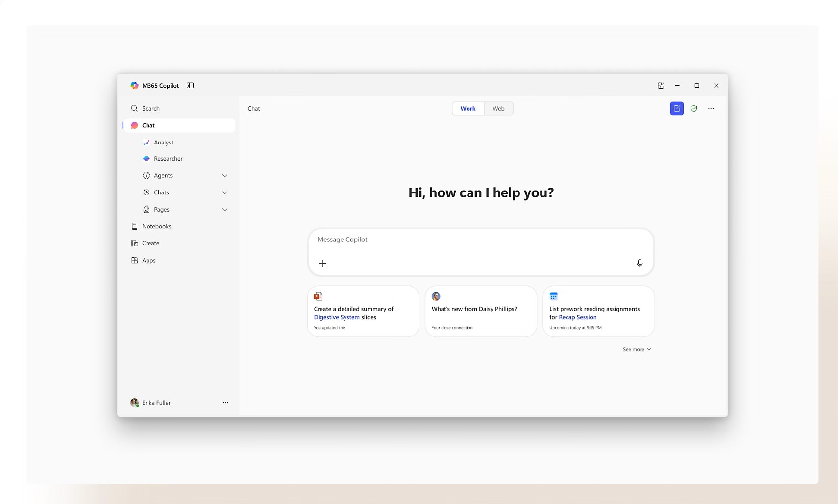838x504 pixels.
Task: Open the Analyst agent
Action: tap(163, 143)
